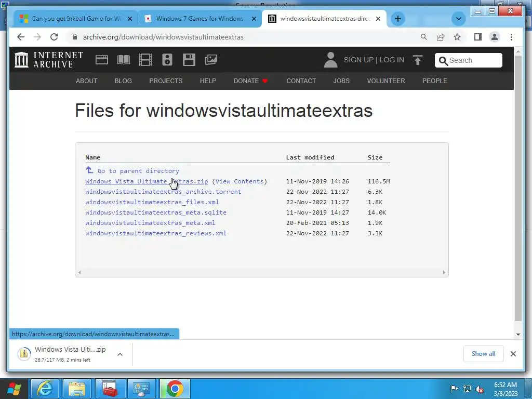Viewport: 532px width, 399px height.
Task: Open the Internet Archive home logo
Action: 49,60
